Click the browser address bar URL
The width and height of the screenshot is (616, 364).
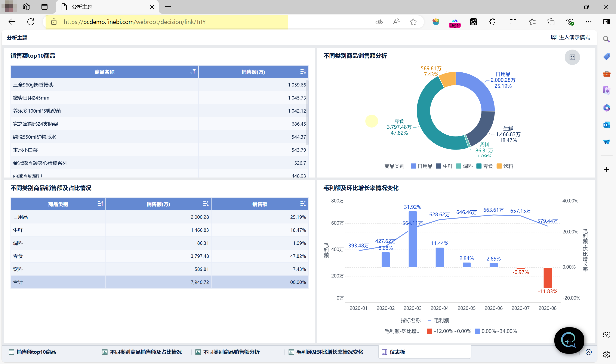(x=135, y=22)
